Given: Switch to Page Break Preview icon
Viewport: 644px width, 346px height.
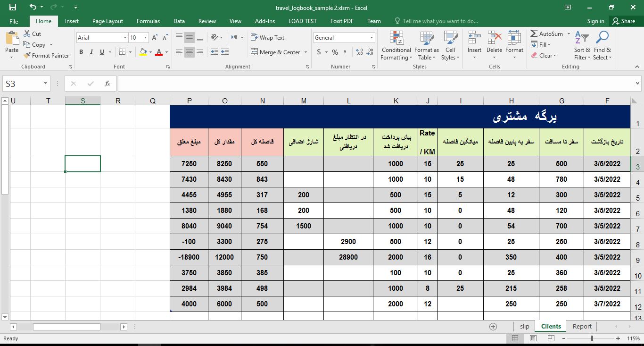Looking at the screenshot, I should pyautogui.click(x=551, y=338).
